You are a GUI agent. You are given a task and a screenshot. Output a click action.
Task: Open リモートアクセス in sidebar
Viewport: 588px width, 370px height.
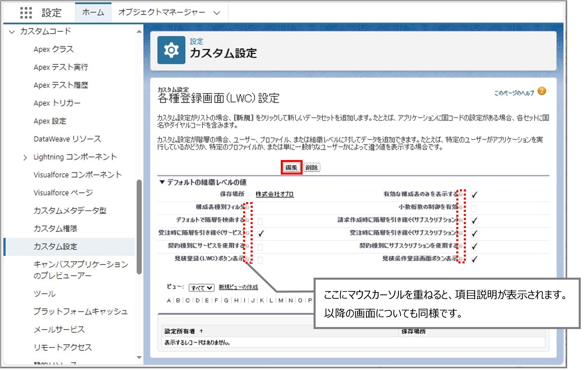coord(63,347)
